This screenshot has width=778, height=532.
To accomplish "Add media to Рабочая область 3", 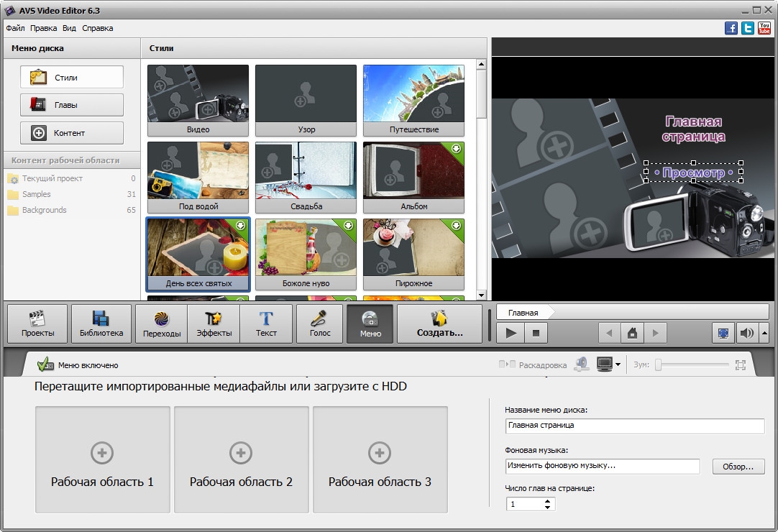I will 380,459.
